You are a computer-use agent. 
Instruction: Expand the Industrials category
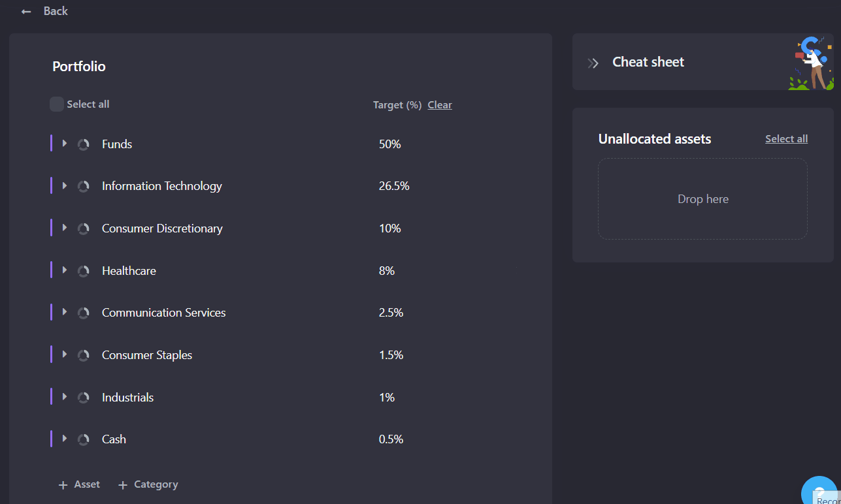click(64, 397)
